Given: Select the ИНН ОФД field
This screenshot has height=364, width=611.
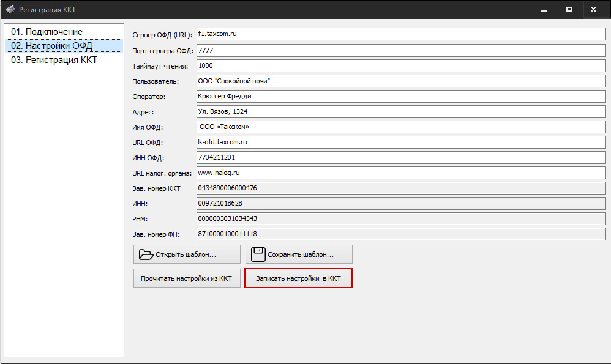Looking at the screenshot, I should 400,158.
